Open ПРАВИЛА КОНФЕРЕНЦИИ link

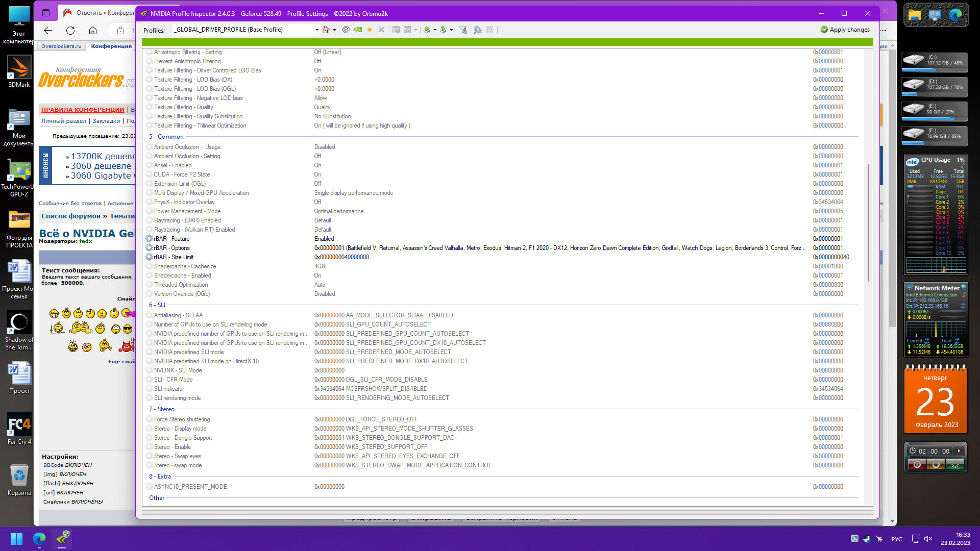click(83, 109)
